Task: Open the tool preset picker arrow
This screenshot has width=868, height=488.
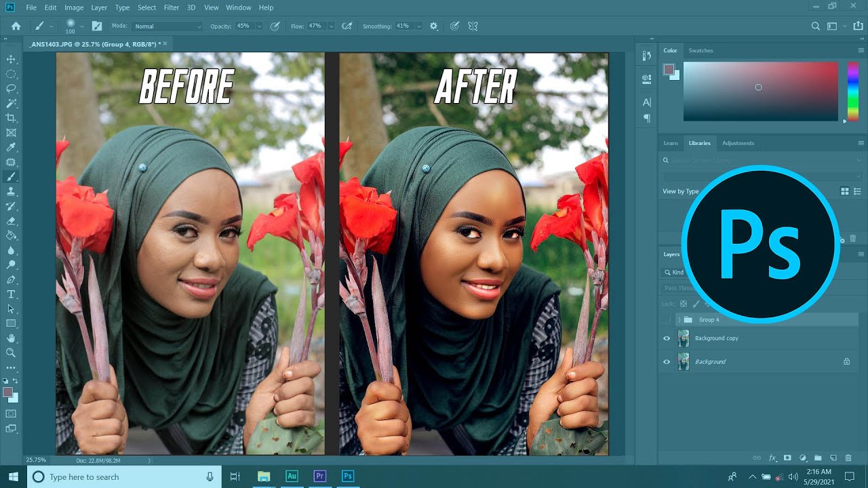Action: 51,26
